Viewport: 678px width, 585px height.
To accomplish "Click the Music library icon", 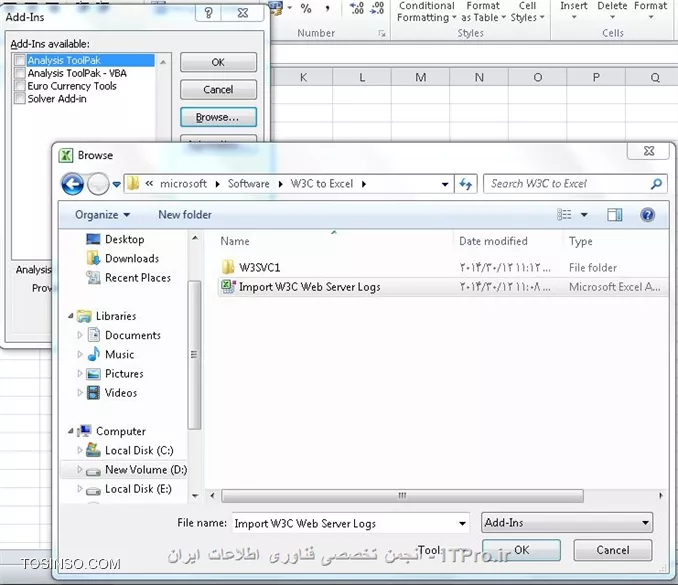I will tap(93, 355).
